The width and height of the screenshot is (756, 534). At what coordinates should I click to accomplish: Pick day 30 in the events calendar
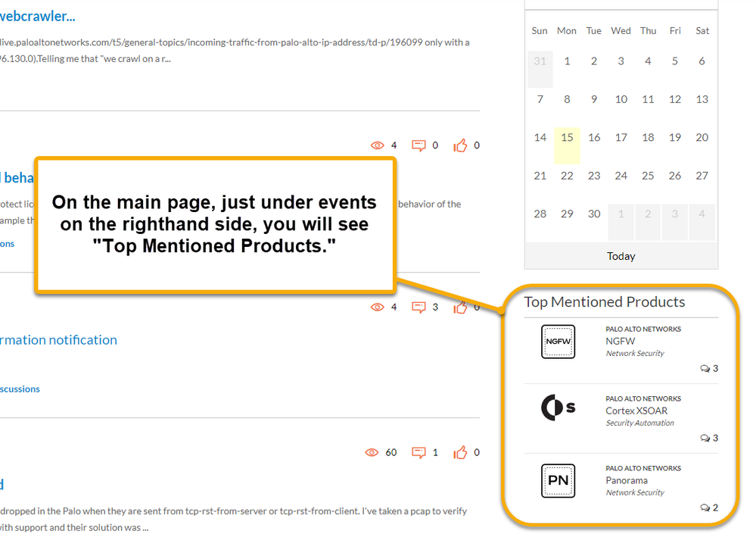594,214
